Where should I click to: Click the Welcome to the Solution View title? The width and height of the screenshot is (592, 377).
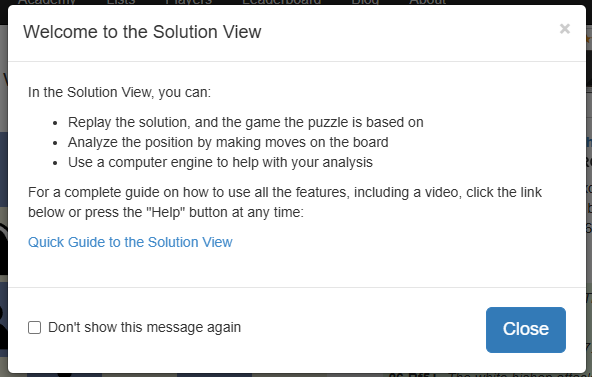142,32
